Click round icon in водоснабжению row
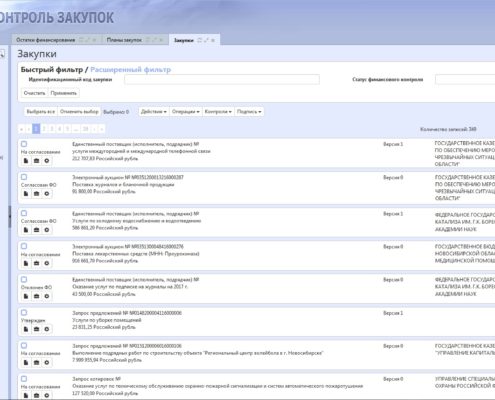The width and height of the screenshot is (495, 400). tap(47, 230)
